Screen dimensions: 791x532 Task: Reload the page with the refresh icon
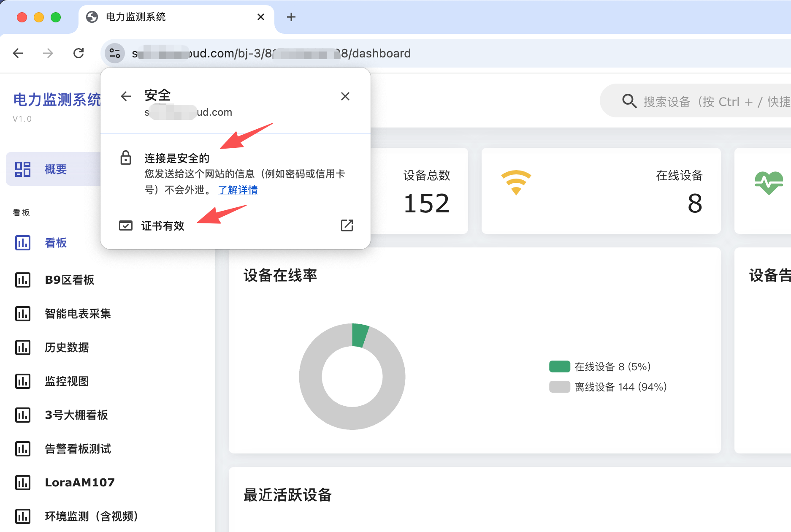[x=79, y=53]
